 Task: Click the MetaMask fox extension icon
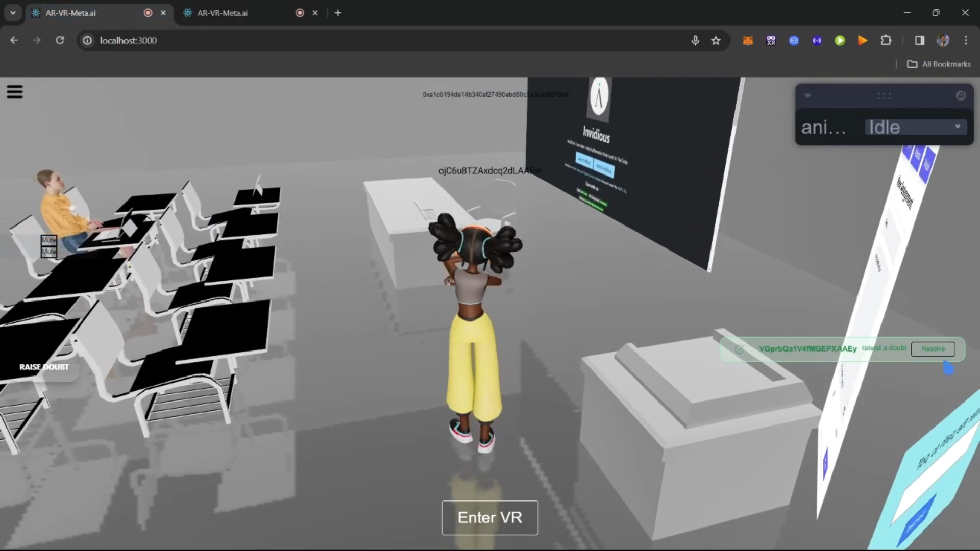click(748, 41)
